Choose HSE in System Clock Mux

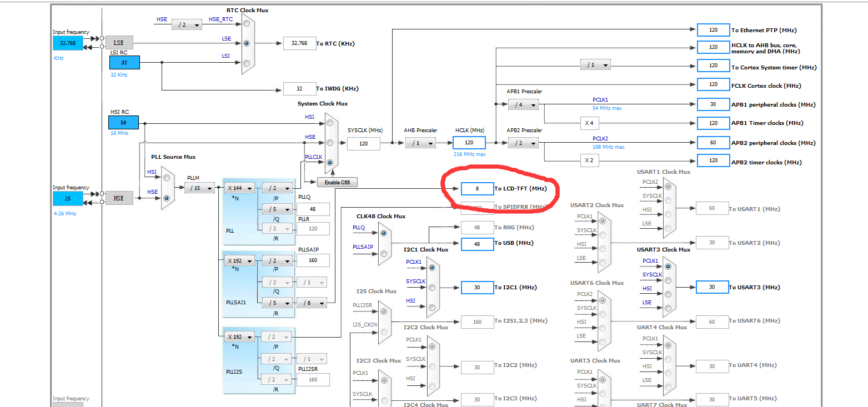click(330, 143)
